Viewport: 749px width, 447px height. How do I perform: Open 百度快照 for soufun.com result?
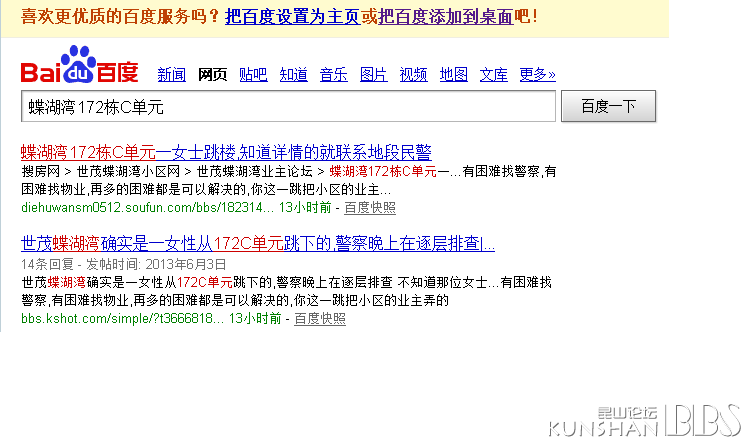click(x=370, y=208)
